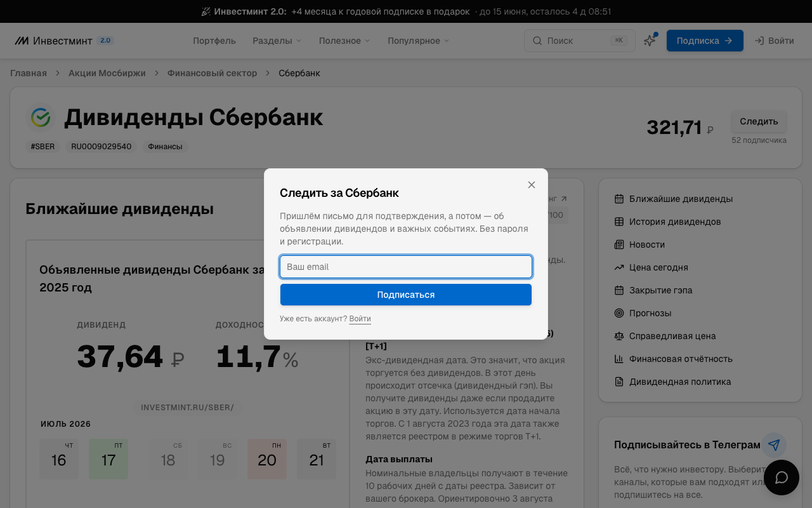812x508 pixels.
Task: Click bar chart icon beside Финансовая отчётность
Action: click(619, 359)
